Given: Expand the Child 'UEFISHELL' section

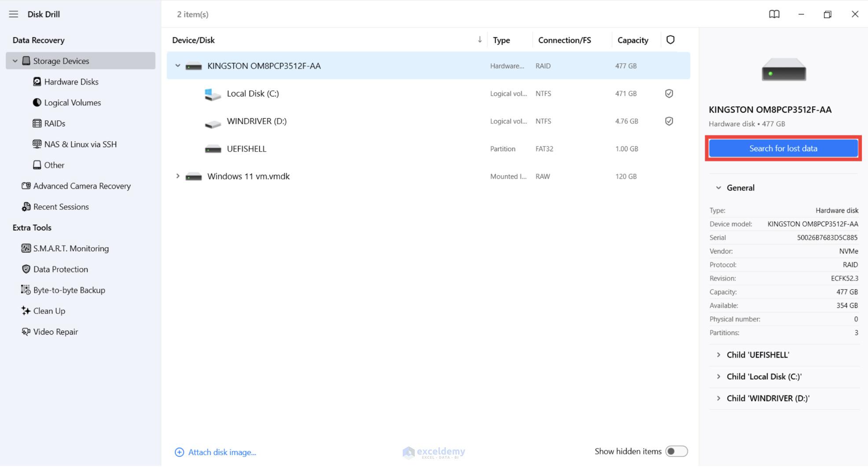Looking at the screenshot, I should (x=718, y=355).
